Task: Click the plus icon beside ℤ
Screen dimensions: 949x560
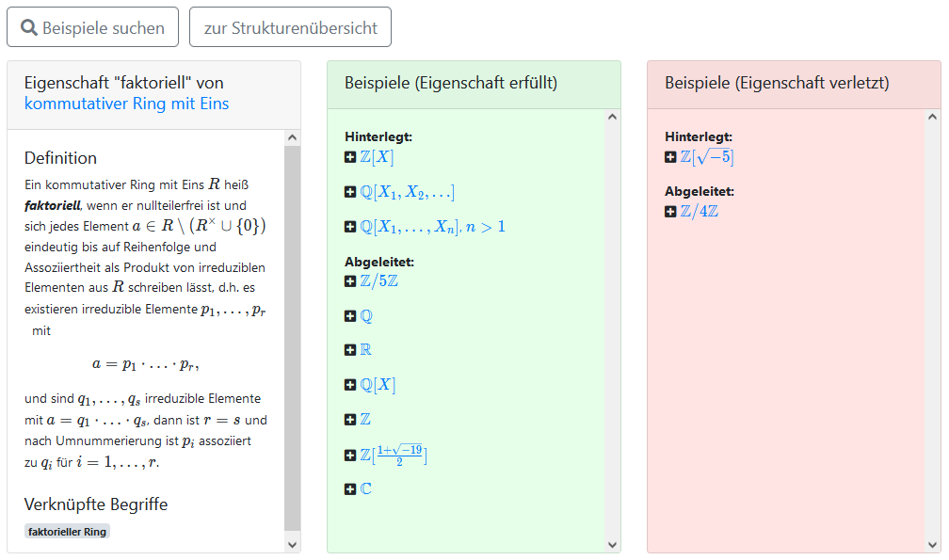Action: (x=350, y=419)
